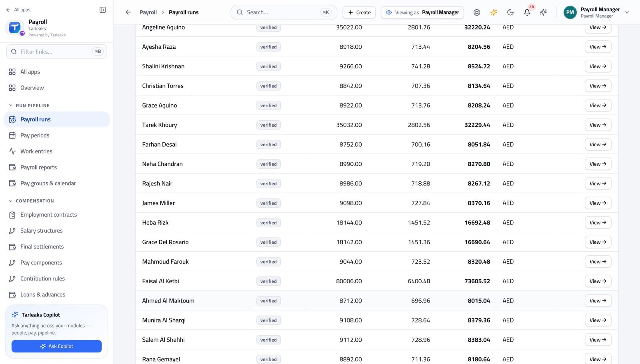View Mahmoud Farouk's row
Image resolution: width=640 pixels, height=364 pixels.
598,262
